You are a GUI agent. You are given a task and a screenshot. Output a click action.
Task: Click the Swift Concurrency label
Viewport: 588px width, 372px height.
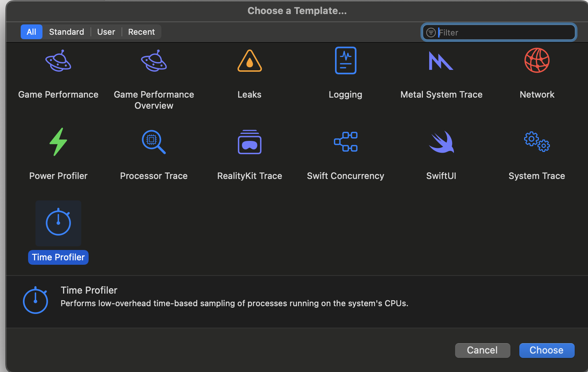click(346, 176)
